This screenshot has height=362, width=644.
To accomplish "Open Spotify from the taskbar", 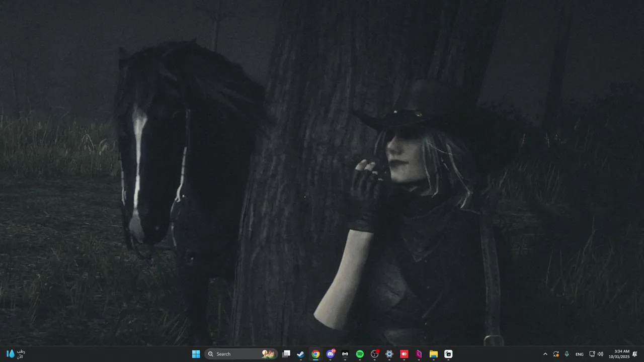I will tap(360, 354).
